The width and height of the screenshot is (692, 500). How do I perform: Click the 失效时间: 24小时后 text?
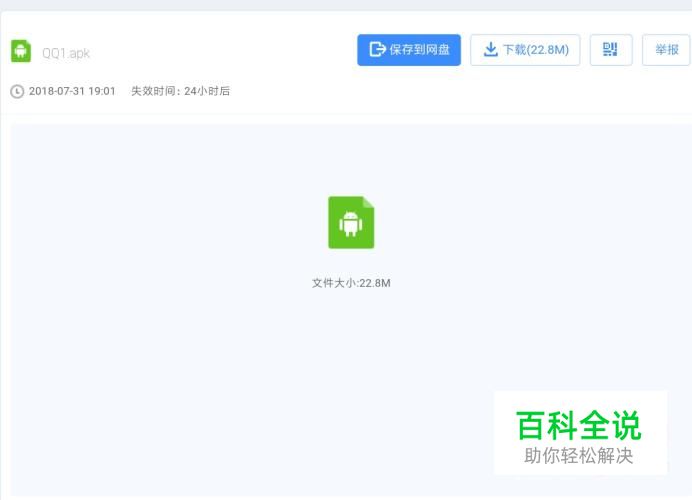[181, 91]
